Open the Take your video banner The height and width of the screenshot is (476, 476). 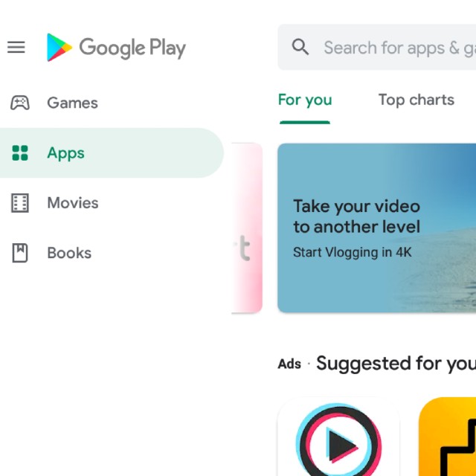377,228
